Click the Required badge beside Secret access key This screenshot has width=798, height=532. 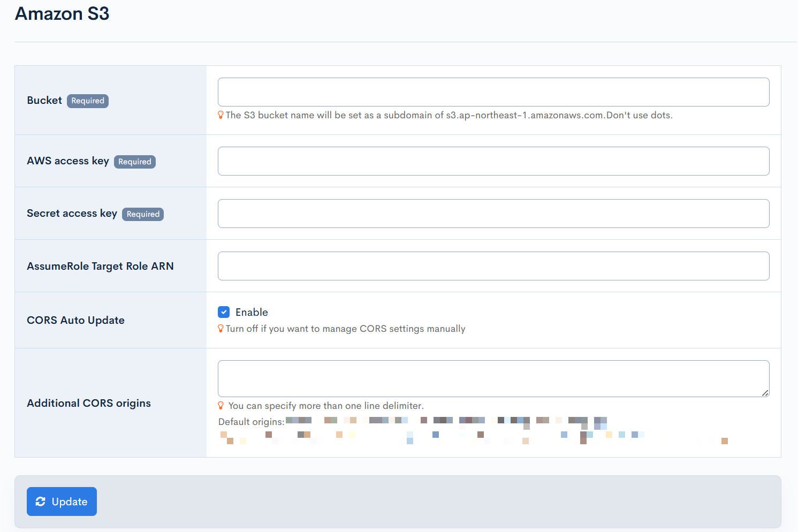[x=143, y=214]
